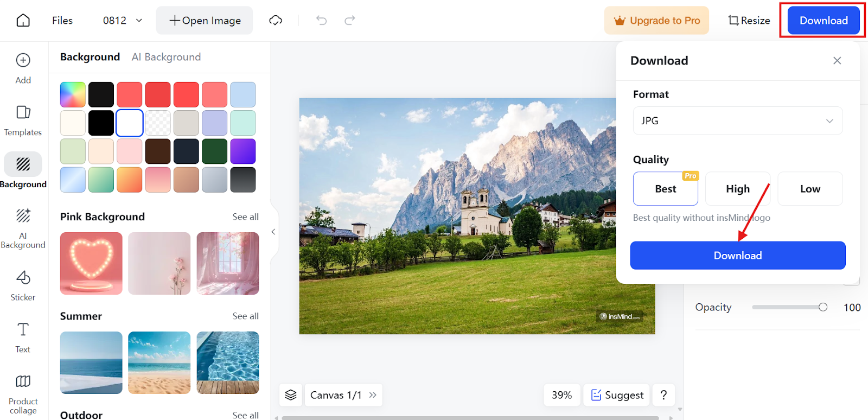See all Pink Background images
The image size is (868, 420).
(246, 217)
